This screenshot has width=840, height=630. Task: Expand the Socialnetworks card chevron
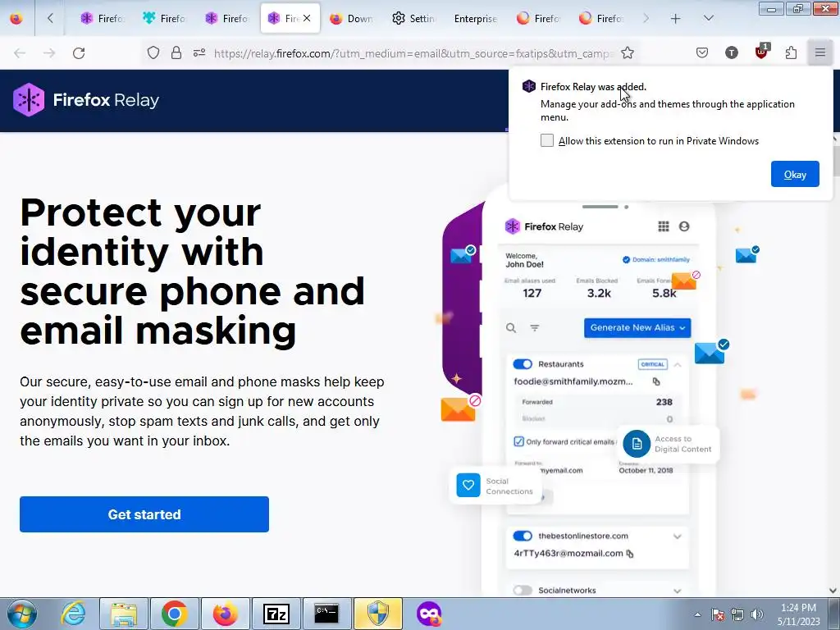pyautogui.click(x=677, y=591)
